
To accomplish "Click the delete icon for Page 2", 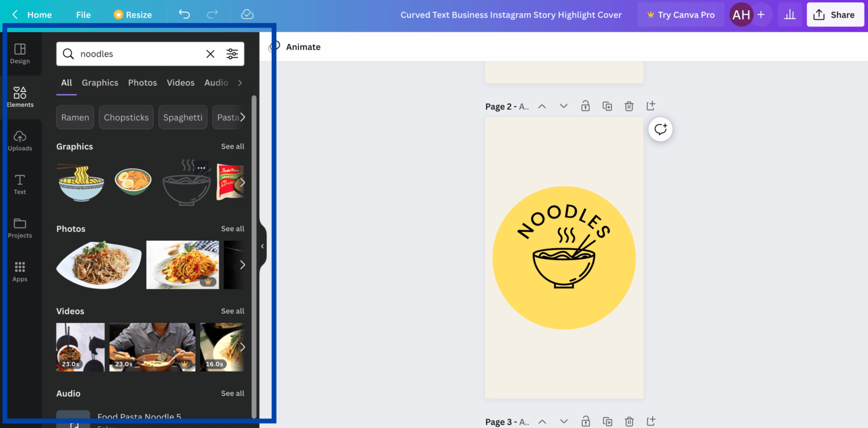I will (629, 106).
